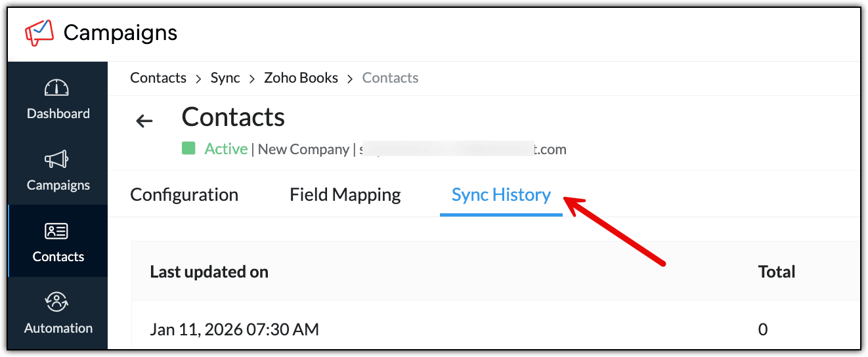The image size is (868, 357).
Task: Click the "Last updated on" column header
Action: (209, 272)
